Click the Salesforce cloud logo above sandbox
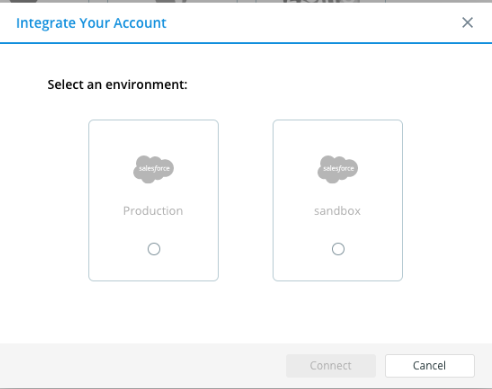The image size is (492, 389). tap(338, 169)
